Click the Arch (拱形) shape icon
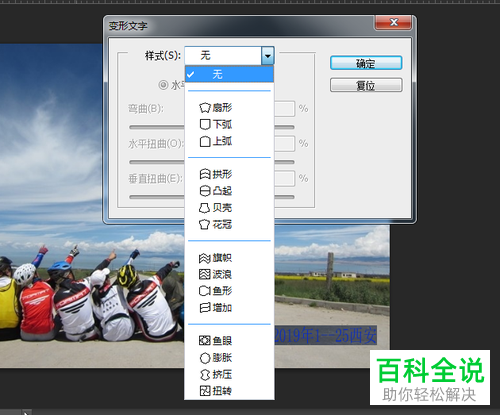 coord(205,174)
